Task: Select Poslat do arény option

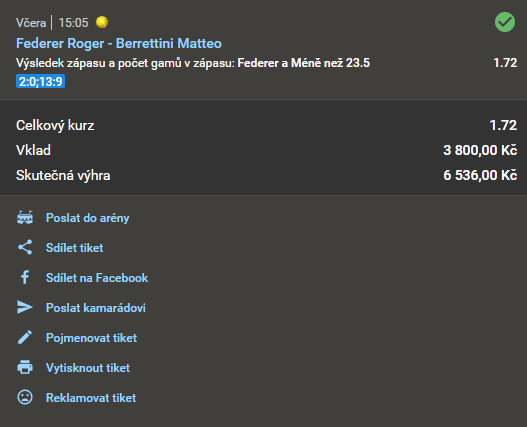Action: [x=87, y=218]
